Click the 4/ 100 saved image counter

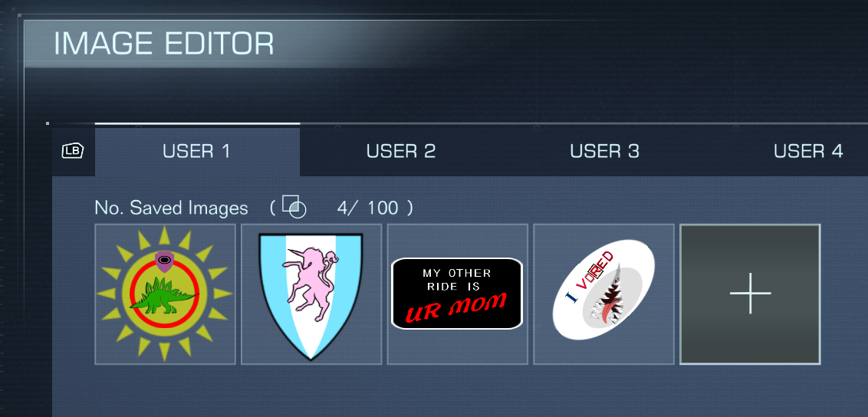point(367,208)
